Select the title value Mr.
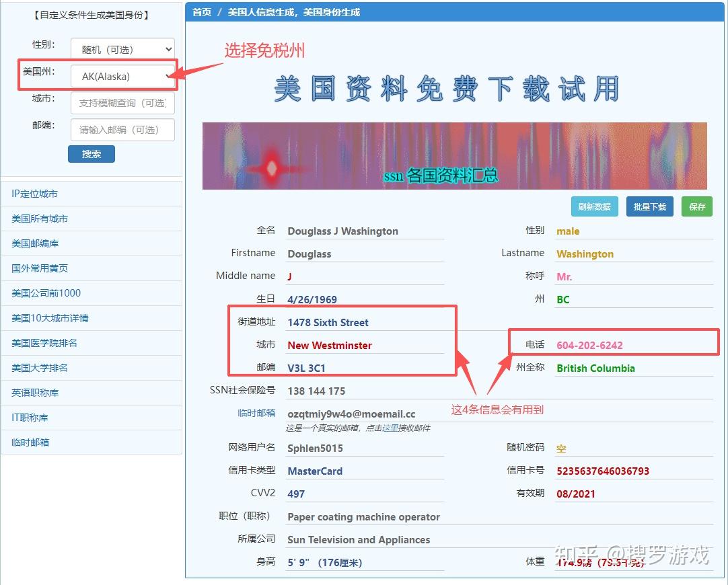The image size is (728, 585). pos(564,276)
